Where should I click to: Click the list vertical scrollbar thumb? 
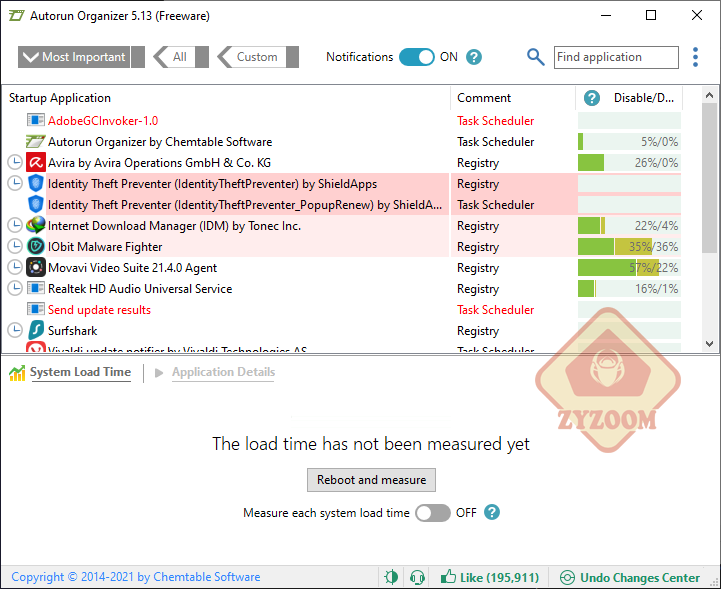[709, 178]
